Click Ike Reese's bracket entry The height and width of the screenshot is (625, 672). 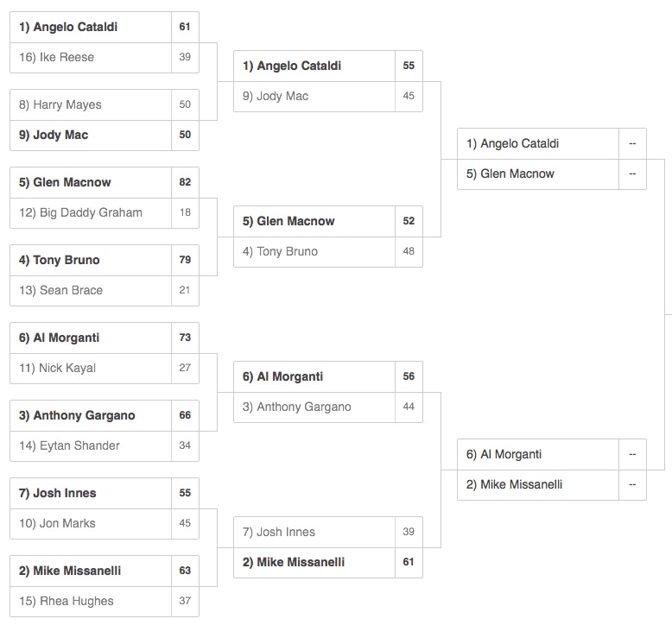tap(105, 57)
